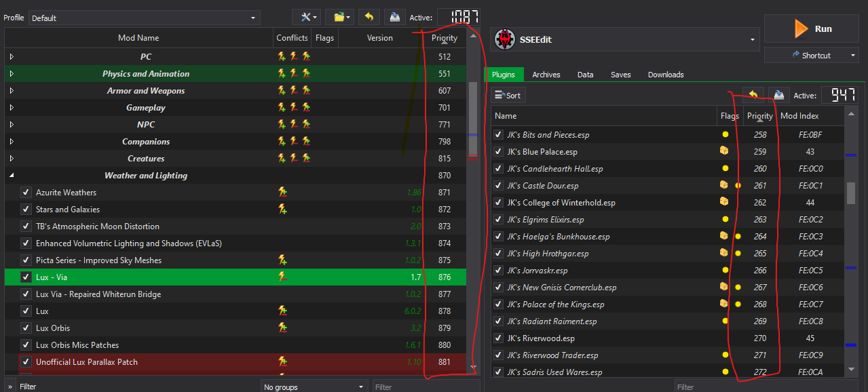
Task: Disable JK's Sadris Used Wares.esp plugin
Action: tap(499, 372)
